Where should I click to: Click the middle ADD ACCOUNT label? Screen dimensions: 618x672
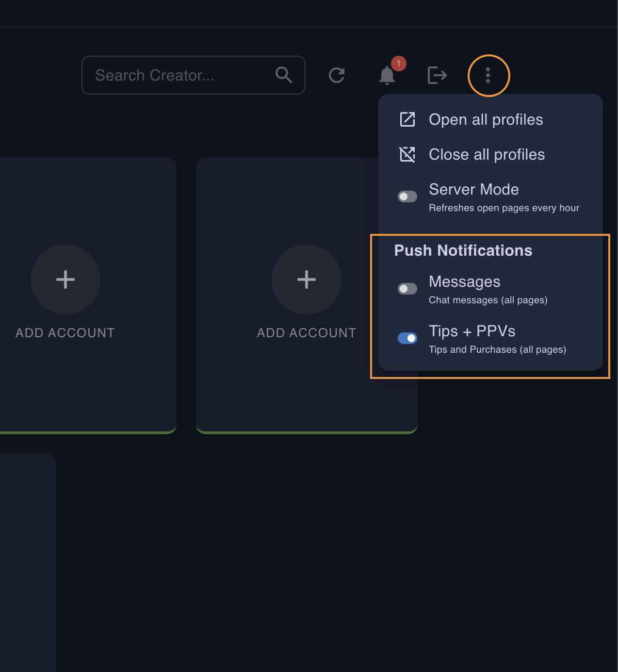click(x=307, y=333)
